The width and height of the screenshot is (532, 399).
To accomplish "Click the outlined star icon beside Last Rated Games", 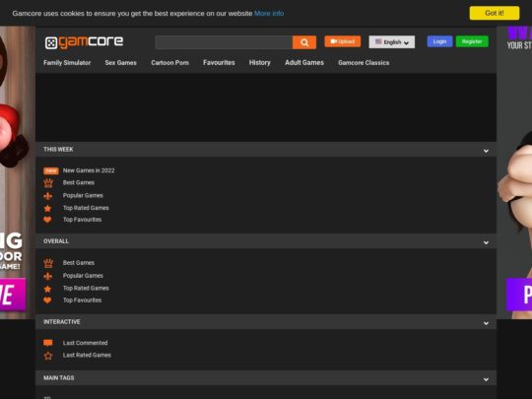I will 48,356.
